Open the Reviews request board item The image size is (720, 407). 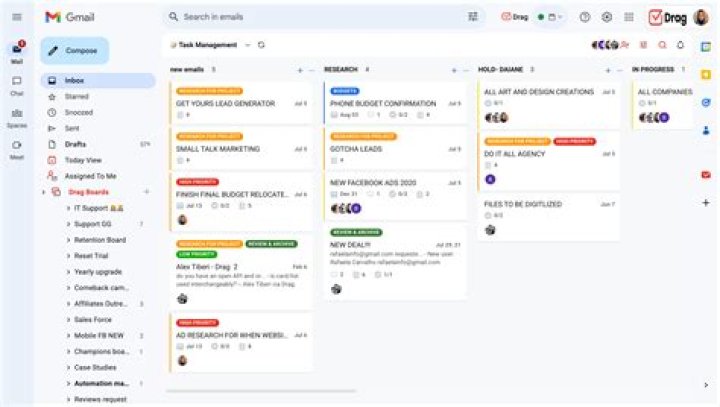coord(101,399)
